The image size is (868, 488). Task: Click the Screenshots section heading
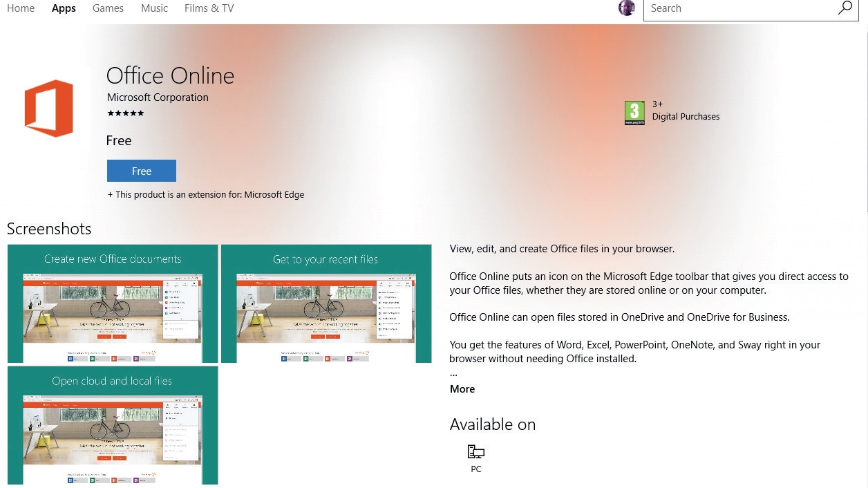pos(49,229)
